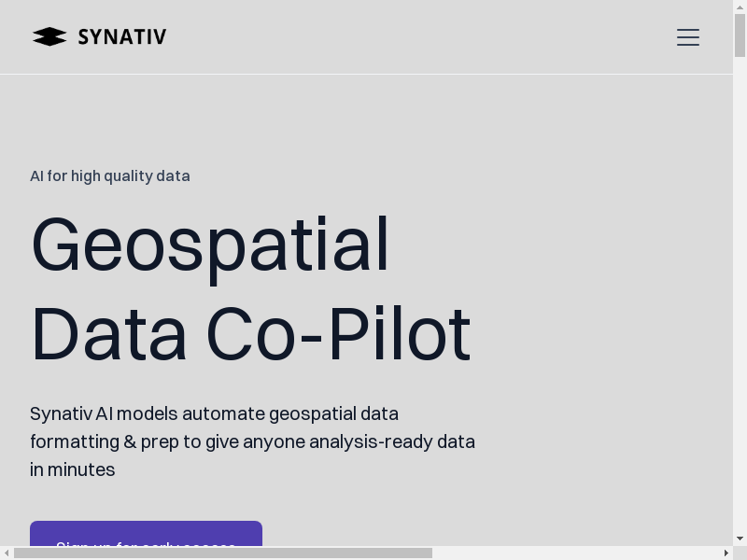Click the horizontal scrollbar left arrow

coord(7,553)
